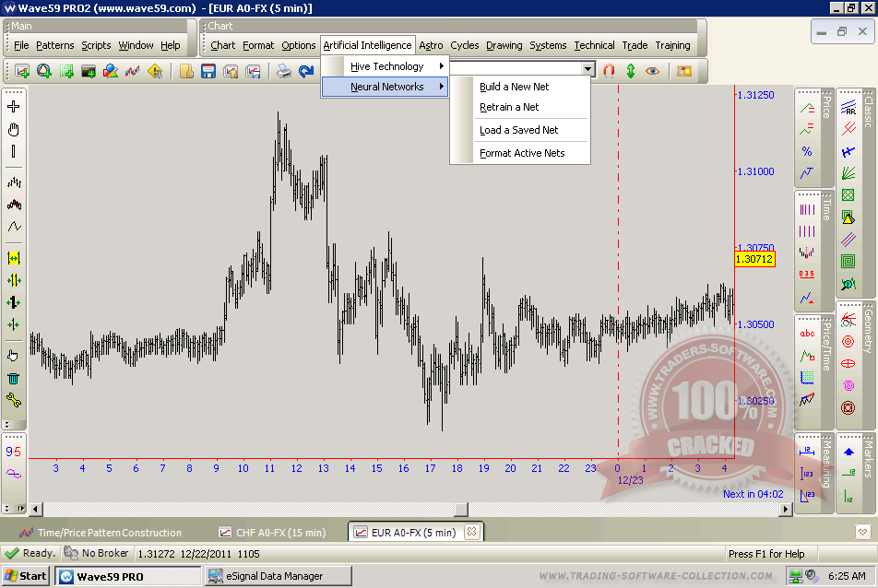Image resolution: width=878 pixels, height=588 pixels.
Task: Toggle the red magnet snap button
Action: click(609, 70)
